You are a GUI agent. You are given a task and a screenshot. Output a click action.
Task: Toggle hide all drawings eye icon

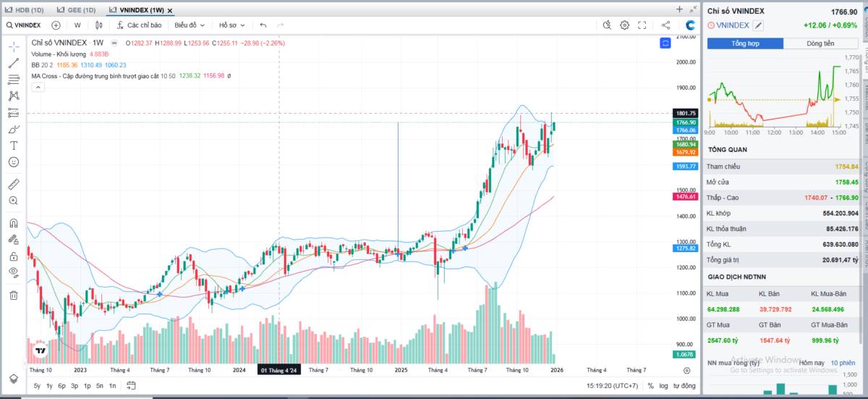13,272
